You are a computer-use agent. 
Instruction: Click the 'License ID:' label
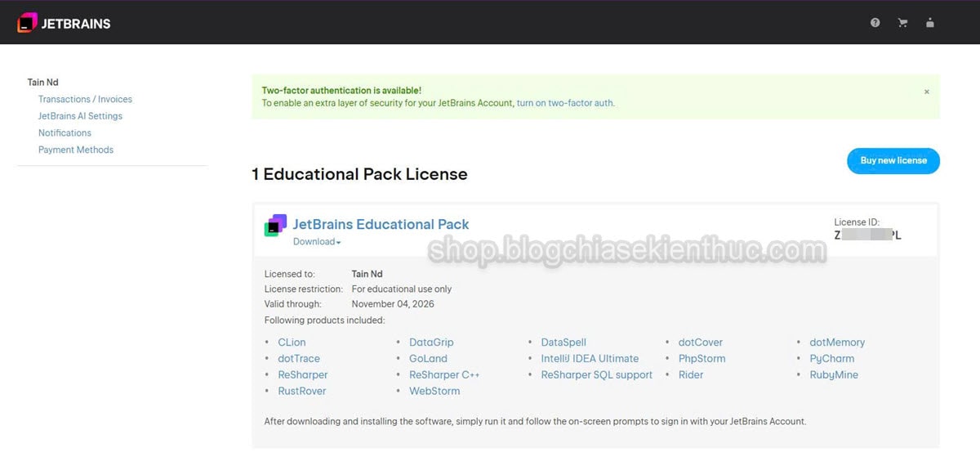click(857, 222)
